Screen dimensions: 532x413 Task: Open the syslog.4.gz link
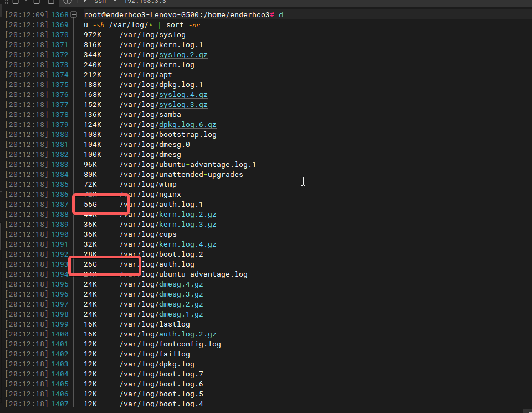pyautogui.click(x=183, y=95)
